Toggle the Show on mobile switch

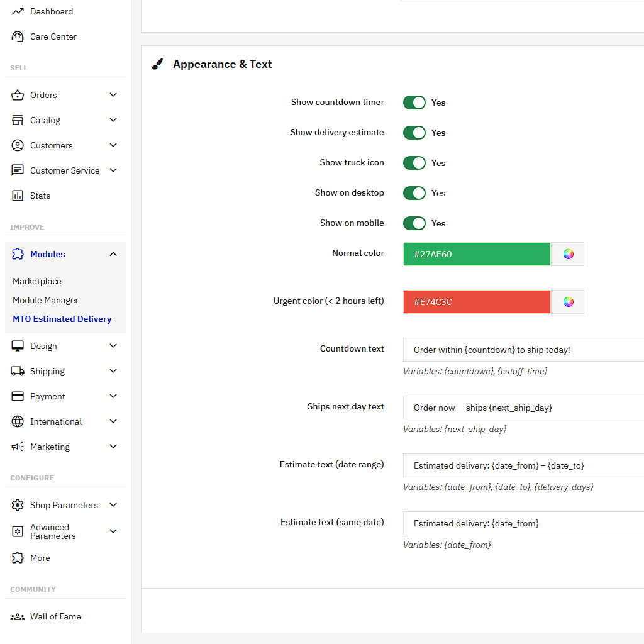pyautogui.click(x=414, y=223)
